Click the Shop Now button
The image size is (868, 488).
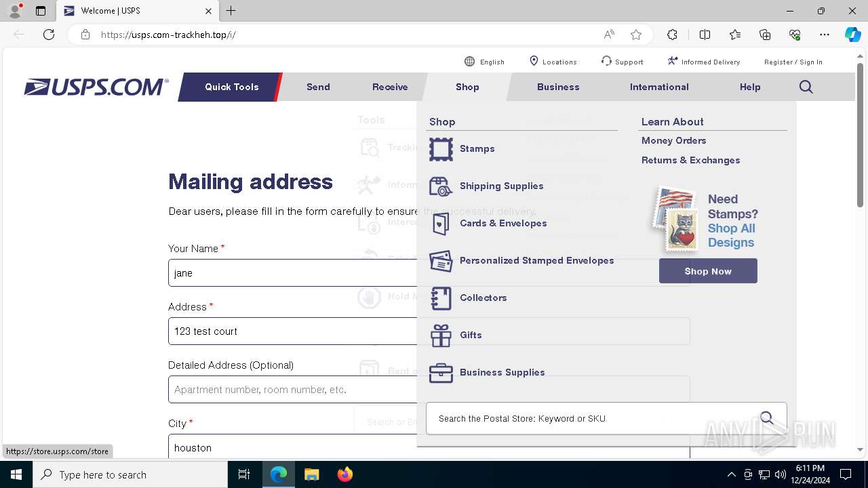point(708,271)
